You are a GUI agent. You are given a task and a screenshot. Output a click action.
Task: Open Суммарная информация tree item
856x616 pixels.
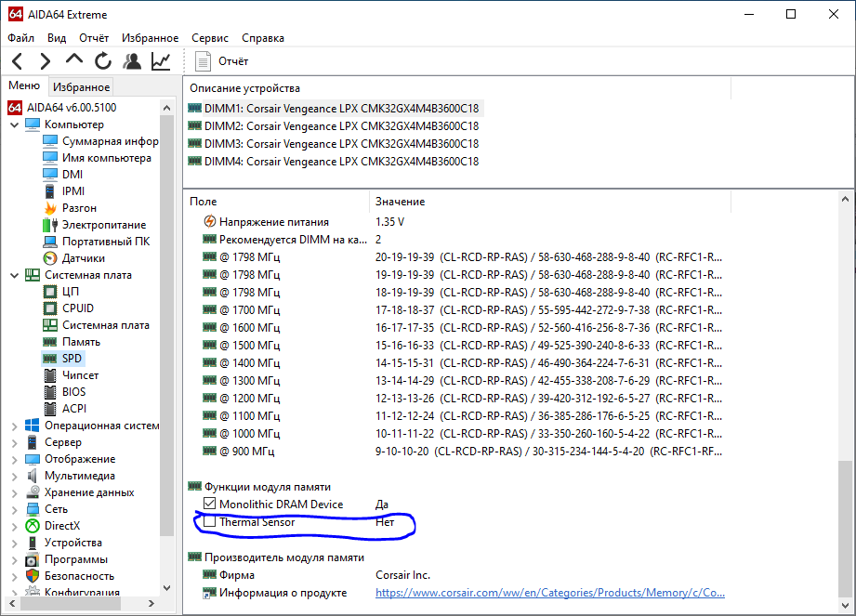coord(100,141)
